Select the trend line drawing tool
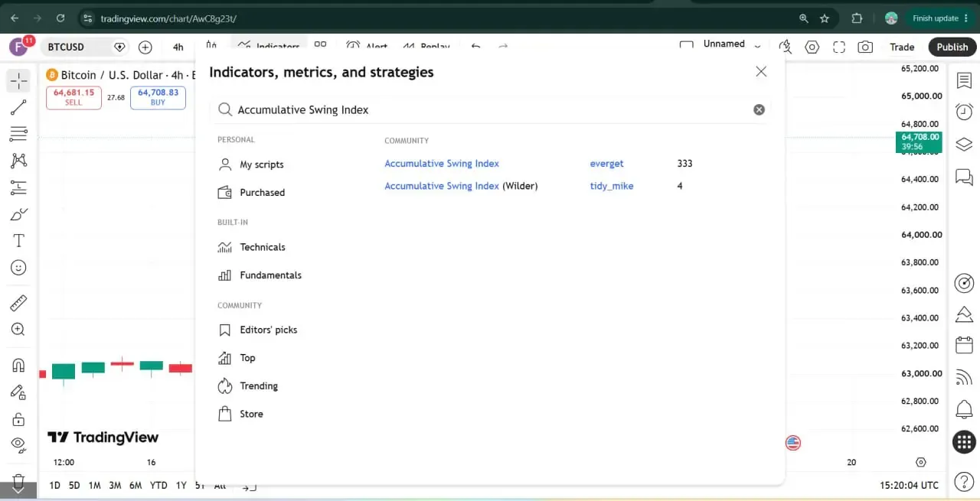The image size is (980, 501). [18, 107]
